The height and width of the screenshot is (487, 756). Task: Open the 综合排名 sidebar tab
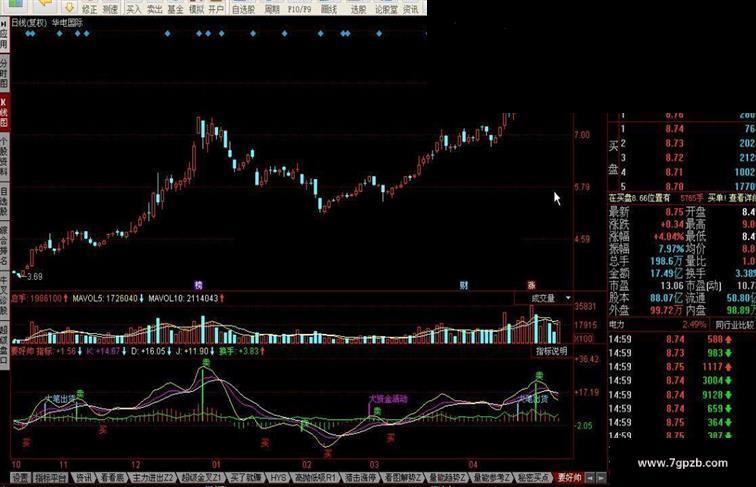[4, 245]
